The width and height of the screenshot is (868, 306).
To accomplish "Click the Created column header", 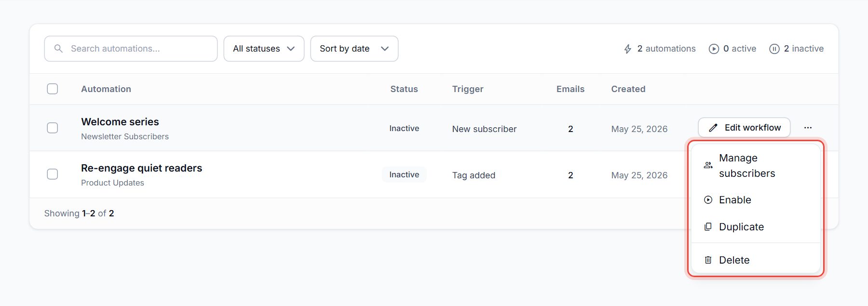I will [628, 89].
